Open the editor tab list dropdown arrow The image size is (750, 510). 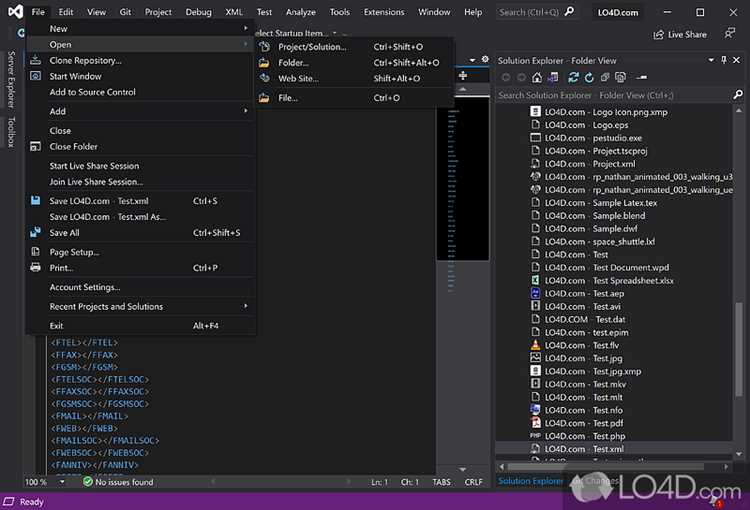(x=472, y=60)
